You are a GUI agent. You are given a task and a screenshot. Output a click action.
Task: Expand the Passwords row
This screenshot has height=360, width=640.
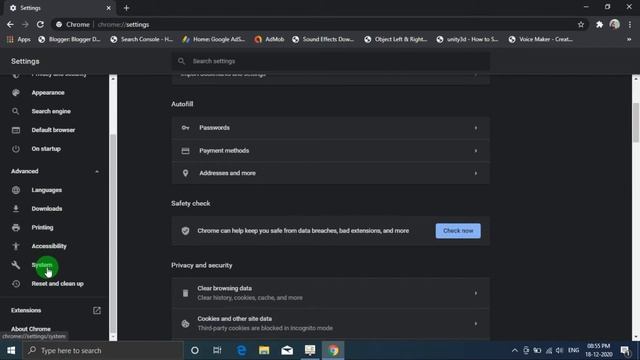(331, 128)
